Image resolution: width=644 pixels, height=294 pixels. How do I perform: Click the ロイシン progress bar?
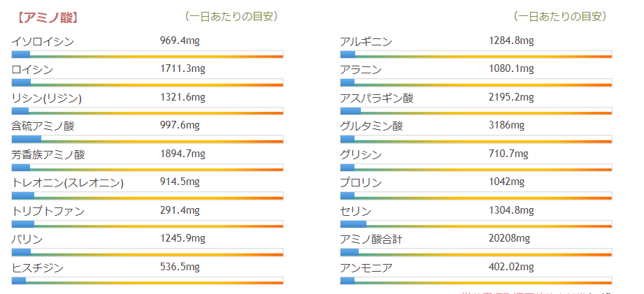tap(148, 83)
